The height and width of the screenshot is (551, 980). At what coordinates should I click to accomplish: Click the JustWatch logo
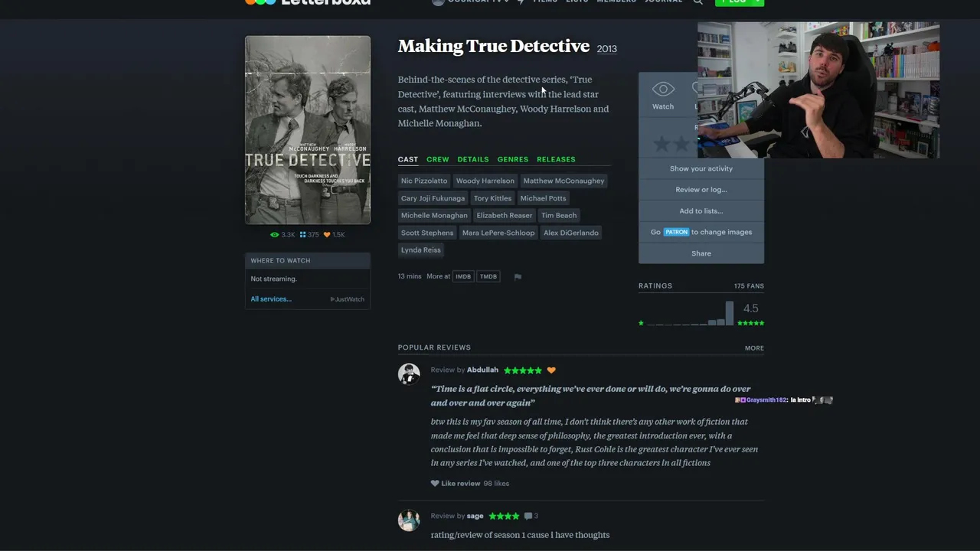(347, 299)
